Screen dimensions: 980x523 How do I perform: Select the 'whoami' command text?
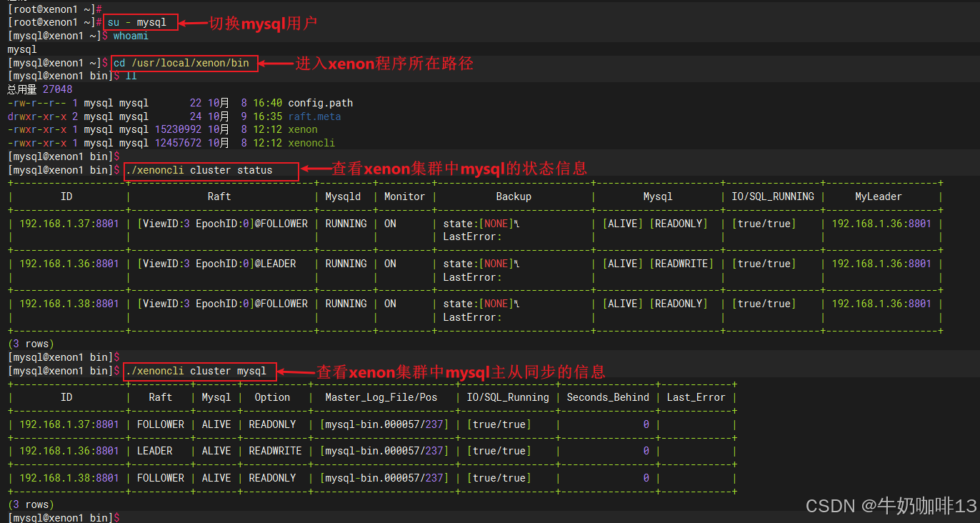point(131,36)
